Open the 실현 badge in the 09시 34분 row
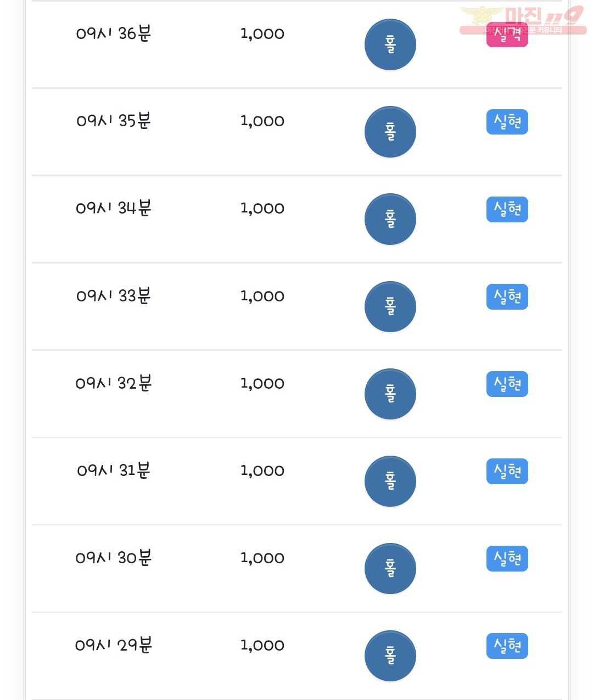Screen dimensions: 593x700 (507, 209)
